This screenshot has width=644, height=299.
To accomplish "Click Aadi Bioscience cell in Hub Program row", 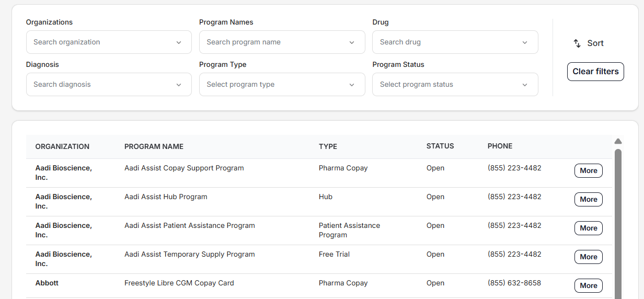I will [63, 201].
